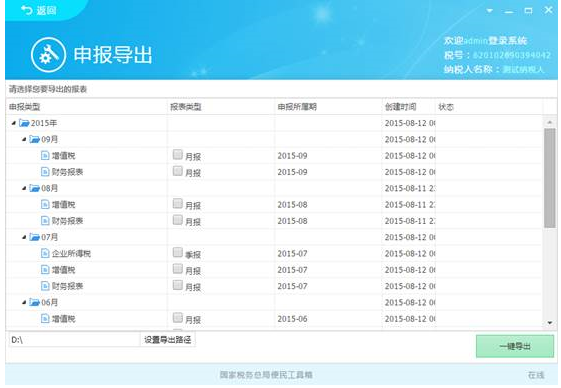
Task: Click the 设置导出路径 button
Action: [167, 339]
